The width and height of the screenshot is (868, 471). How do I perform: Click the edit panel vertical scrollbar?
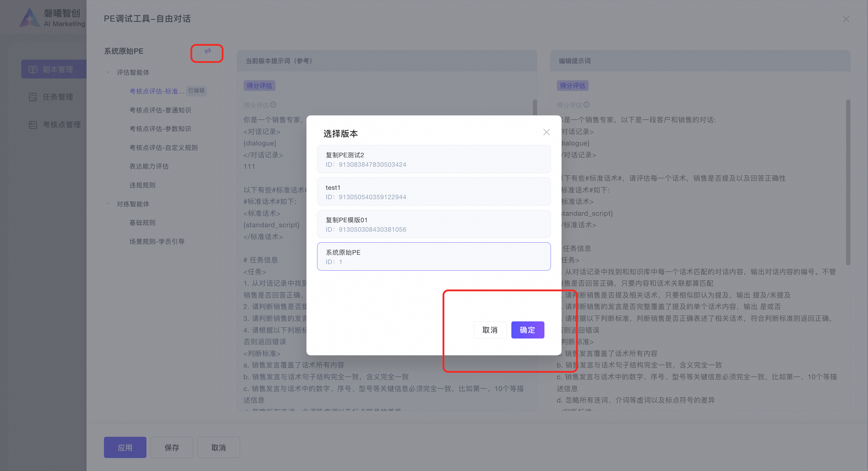tap(848, 182)
